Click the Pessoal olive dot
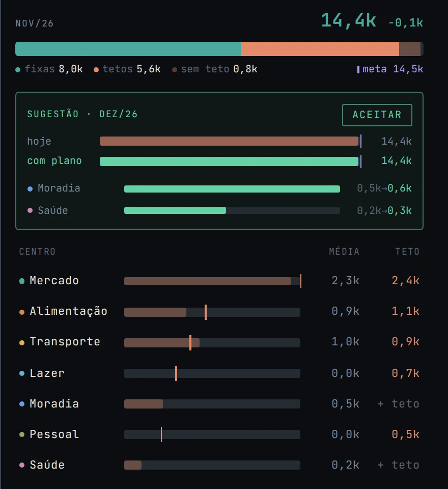Screen dimensions: 448x489 [x=22, y=434]
